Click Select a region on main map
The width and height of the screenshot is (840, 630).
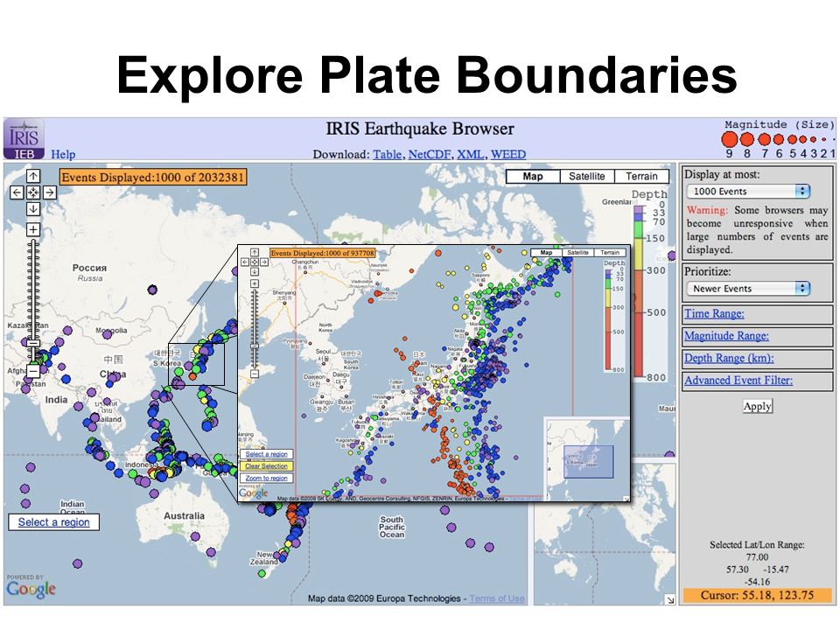point(53,522)
